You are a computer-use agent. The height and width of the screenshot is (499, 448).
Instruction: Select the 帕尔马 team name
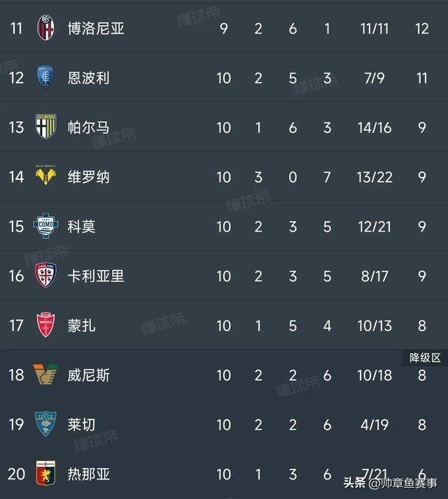pyautogui.click(x=89, y=127)
